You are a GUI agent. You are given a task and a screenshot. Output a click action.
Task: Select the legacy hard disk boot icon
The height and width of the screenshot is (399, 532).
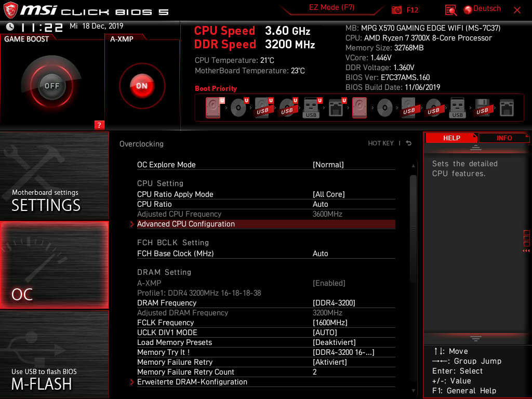(360, 108)
